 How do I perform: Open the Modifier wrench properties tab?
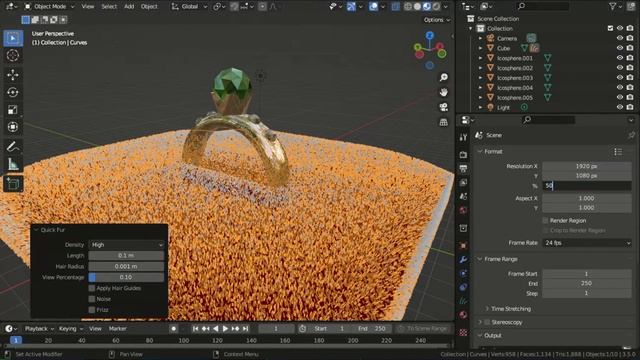coord(463,260)
